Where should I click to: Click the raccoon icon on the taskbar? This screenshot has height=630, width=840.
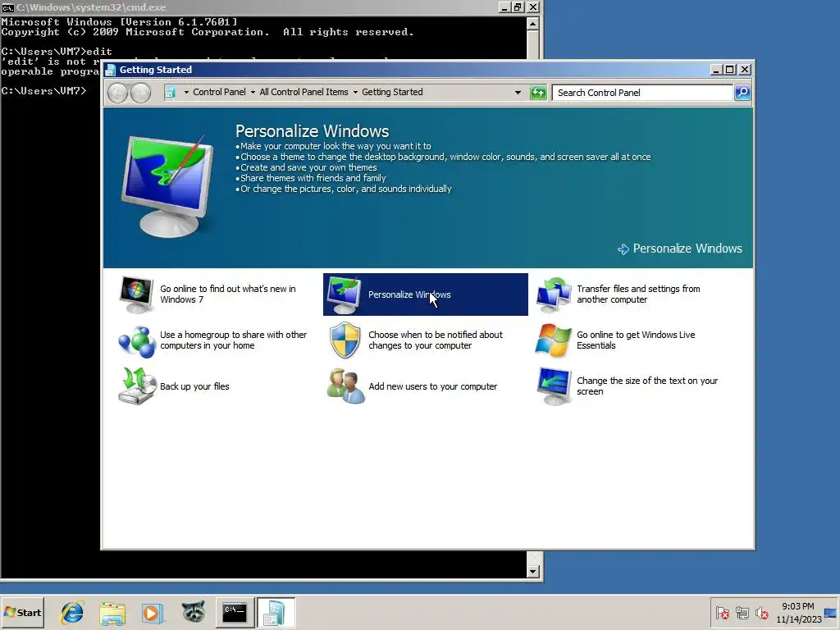(194, 612)
